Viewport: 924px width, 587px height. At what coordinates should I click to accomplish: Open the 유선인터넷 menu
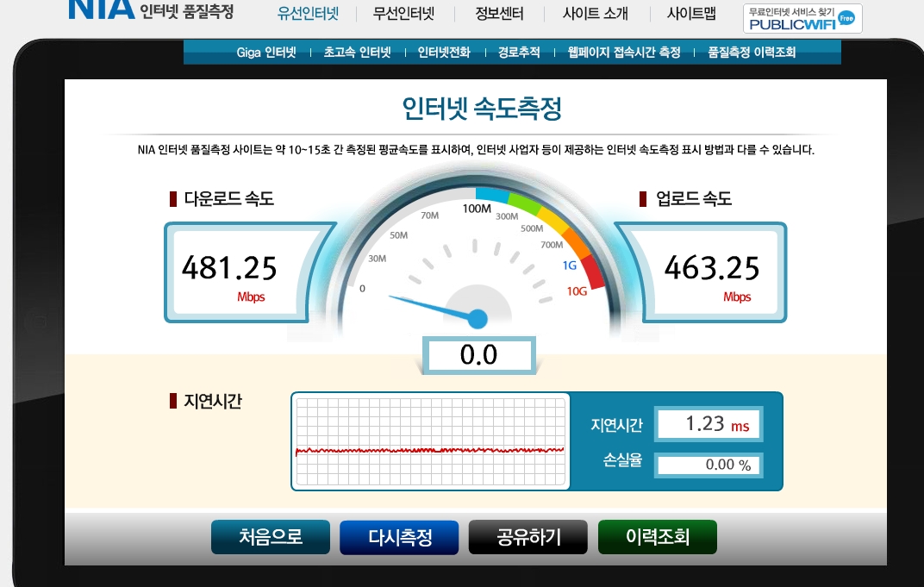(308, 14)
